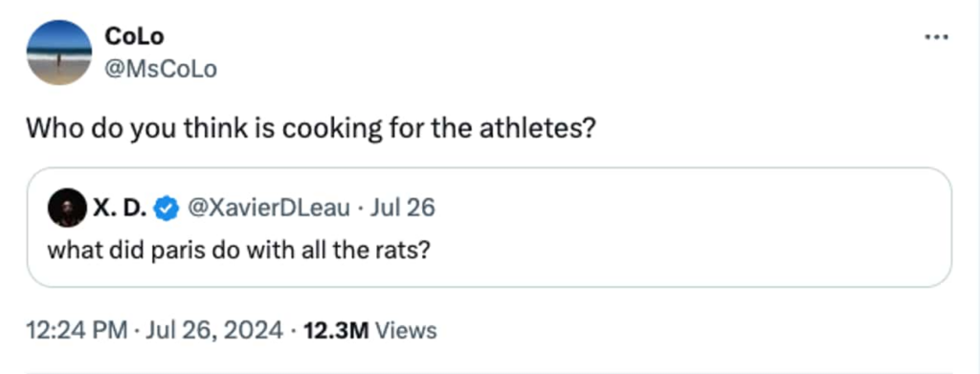
Task: Click X. D.'s small dark avatar
Action: 67,208
